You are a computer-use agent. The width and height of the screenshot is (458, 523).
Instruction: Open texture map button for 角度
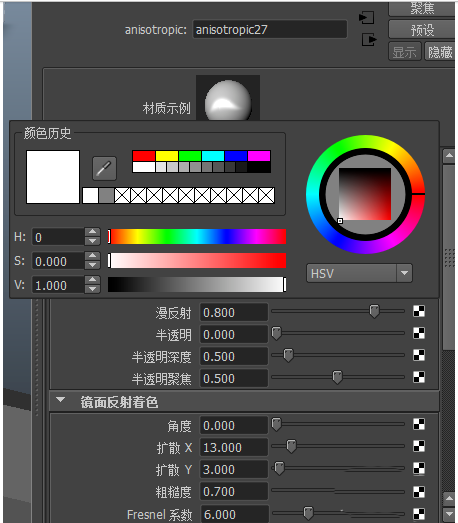pyautogui.click(x=419, y=424)
